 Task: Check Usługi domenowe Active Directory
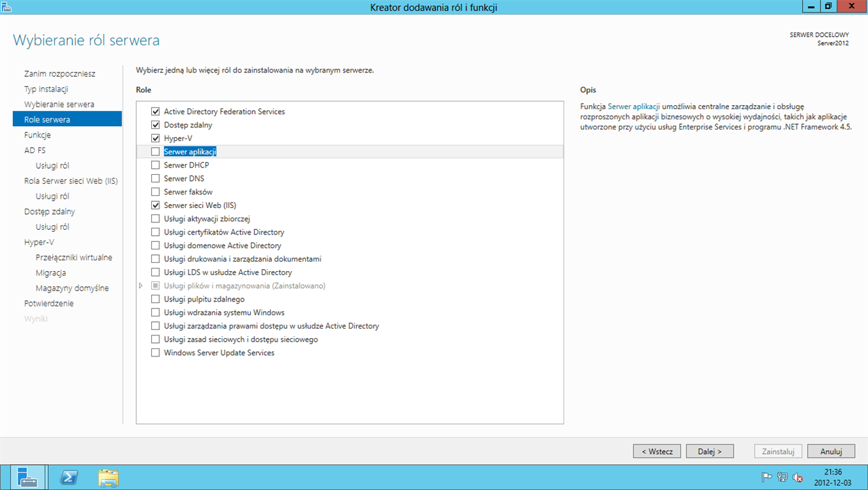[155, 245]
